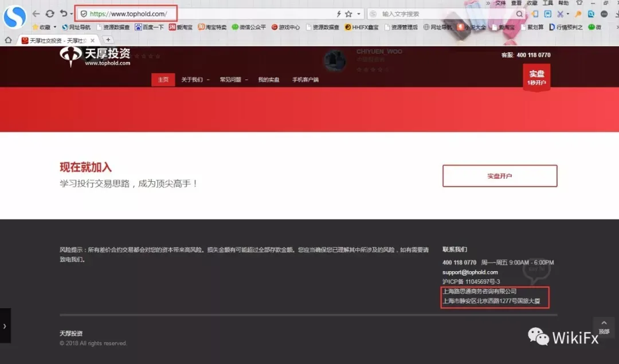Open the 百度一下 bookmark
619x364 pixels.
coord(149,28)
